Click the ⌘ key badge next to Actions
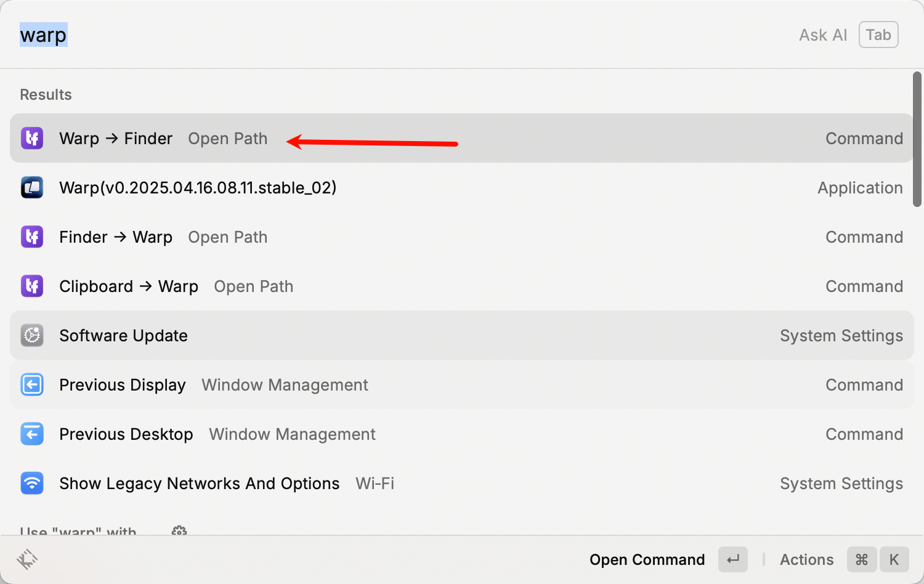The image size is (924, 584). coord(862,559)
